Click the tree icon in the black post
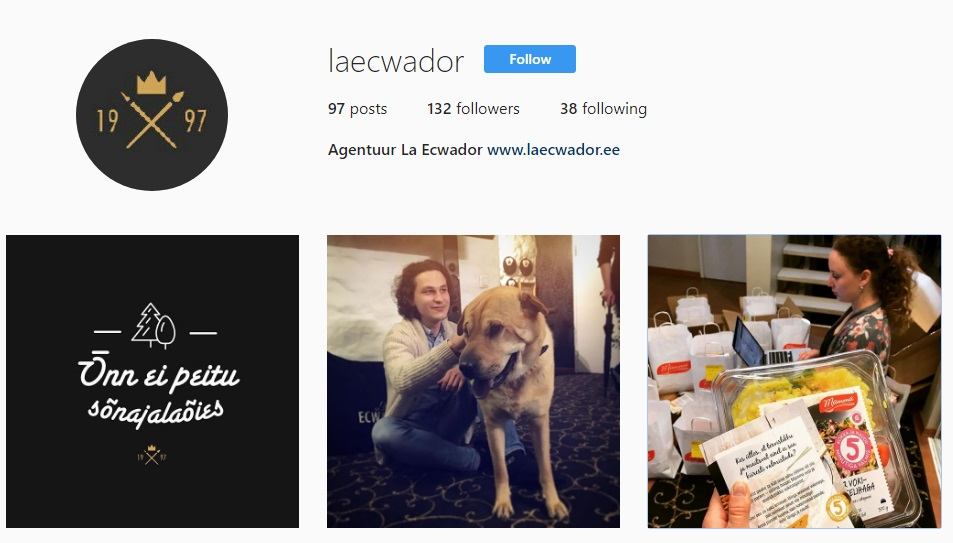The image size is (953, 543). point(154,326)
